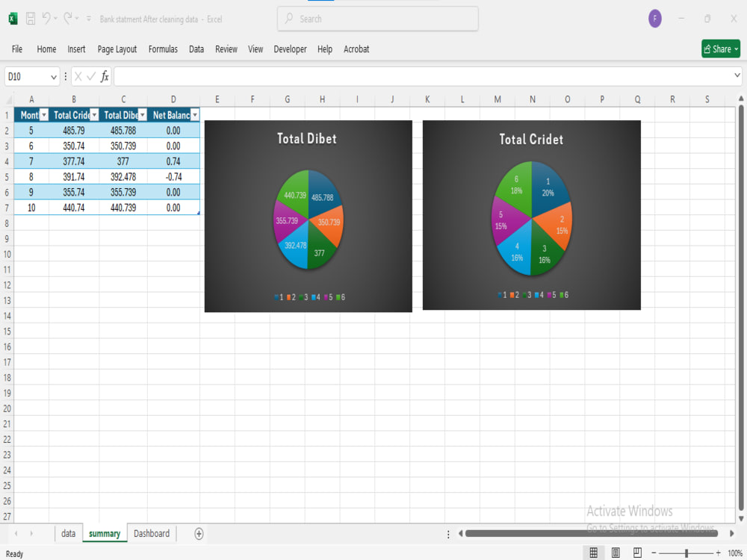Screen dimensions: 747x560
Task: Click horizontal scroll right arrow
Action: (732, 533)
